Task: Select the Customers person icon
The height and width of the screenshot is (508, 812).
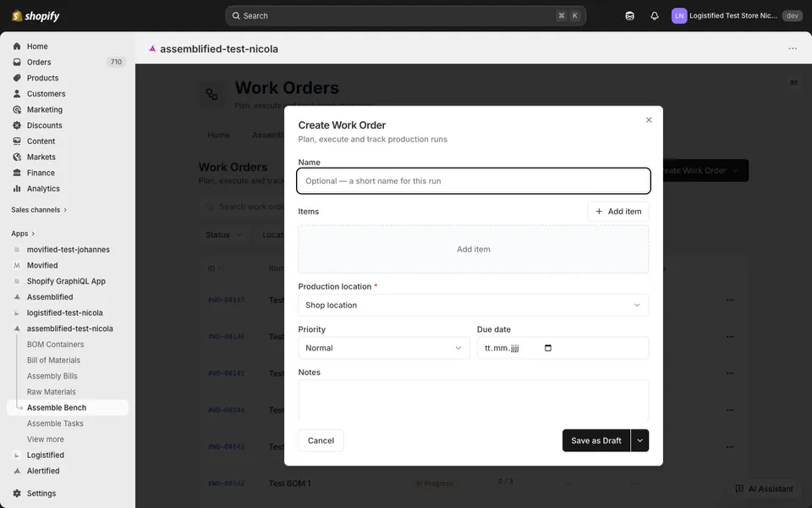Action: 17,94
